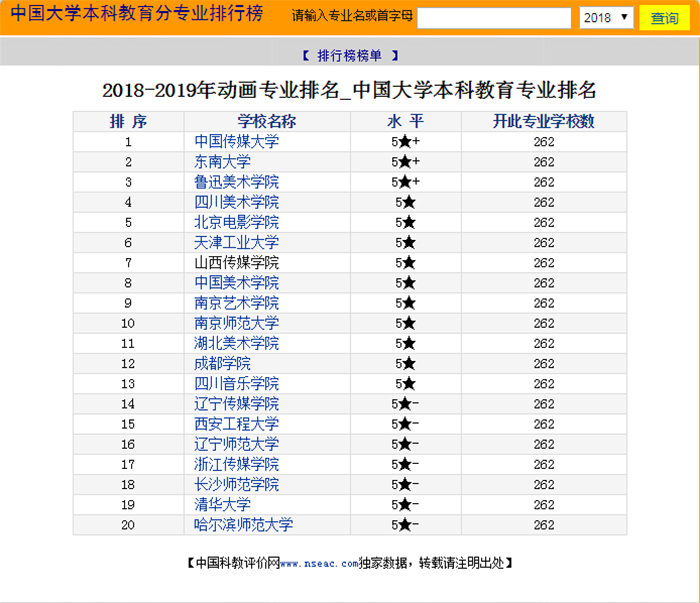Image resolution: width=700 pixels, height=603 pixels.
Task: Open 南京艺术学院 link
Action: point(236,303)
